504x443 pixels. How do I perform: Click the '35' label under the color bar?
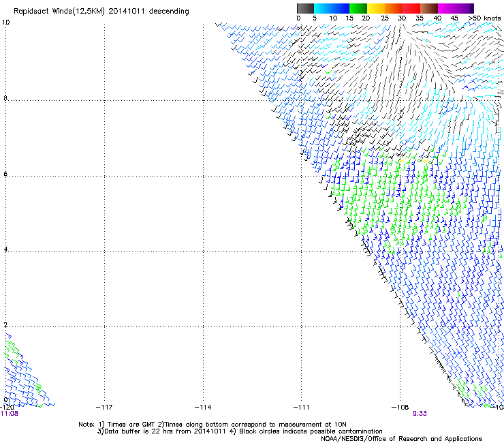tap(420, 18)
